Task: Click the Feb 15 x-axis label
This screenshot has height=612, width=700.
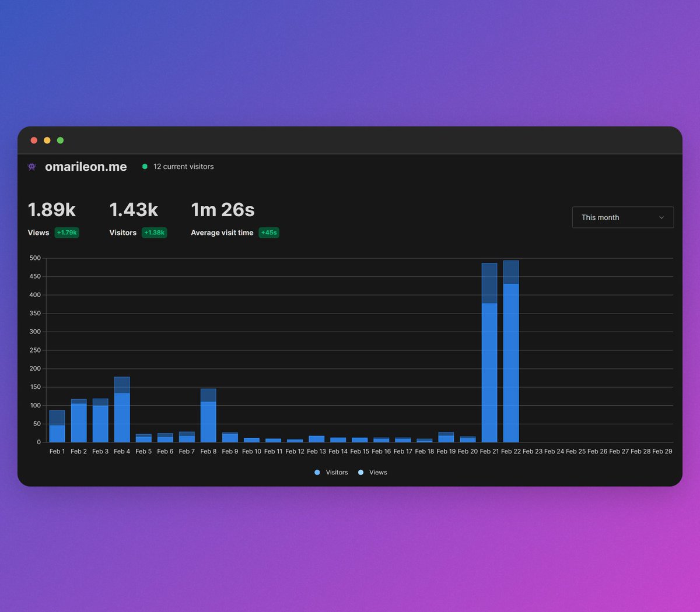Action: 360,452
